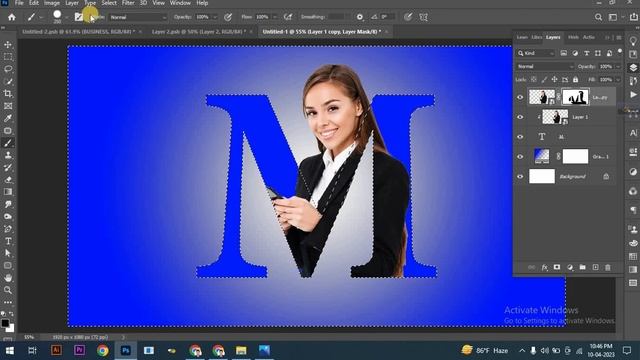
Task: Toggle filter for type layers
Action: point(587,53)
